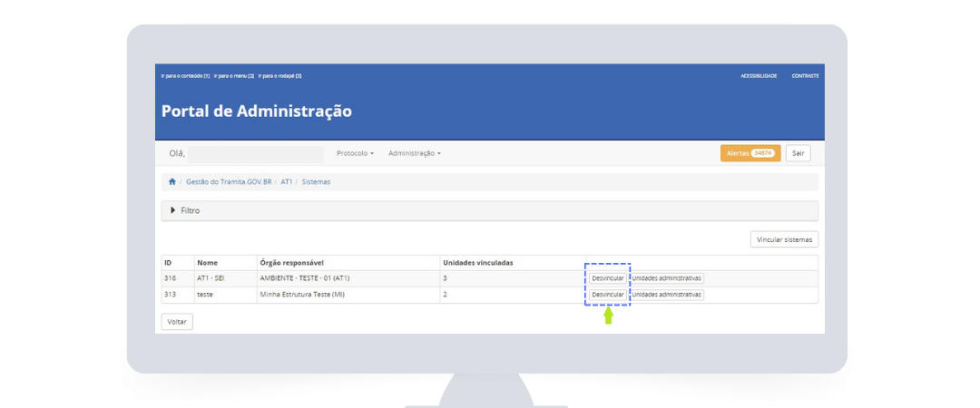The height and width of the screenshot is (408, 980).
Task: Open the orange Alertas button
Action: pyautogui.click(x=750, y=153)
